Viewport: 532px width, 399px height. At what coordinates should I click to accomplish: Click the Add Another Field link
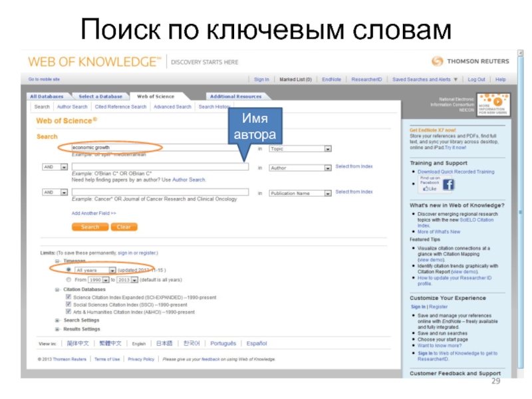tap(94, 213)
